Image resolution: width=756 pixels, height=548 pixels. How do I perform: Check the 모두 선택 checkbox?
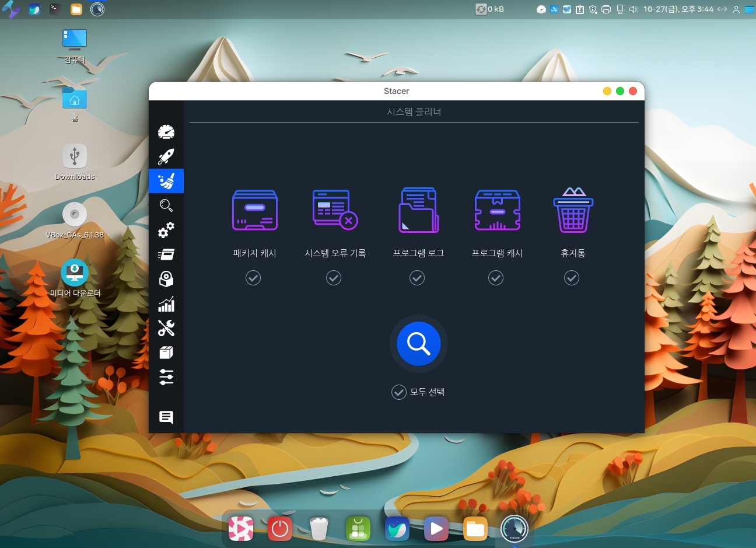coord(399,392)
